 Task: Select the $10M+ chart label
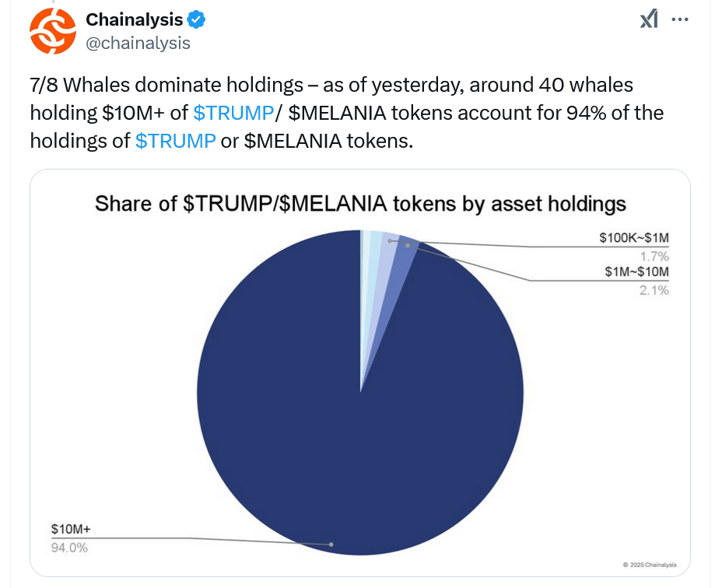(x=71, y=530)
